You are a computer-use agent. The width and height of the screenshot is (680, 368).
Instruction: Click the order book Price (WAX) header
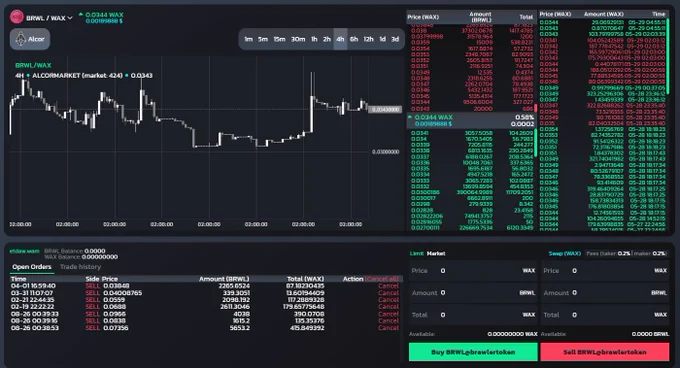(x=423, y=17)
